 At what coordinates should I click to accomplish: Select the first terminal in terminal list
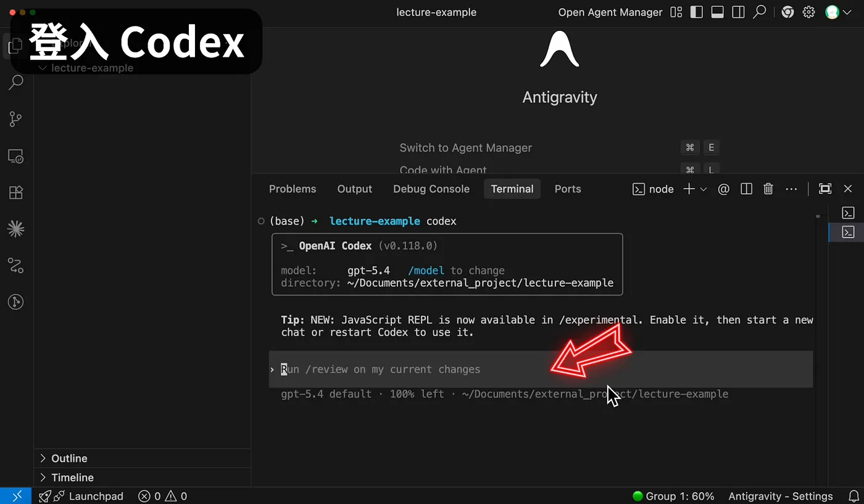click(848, 213)
